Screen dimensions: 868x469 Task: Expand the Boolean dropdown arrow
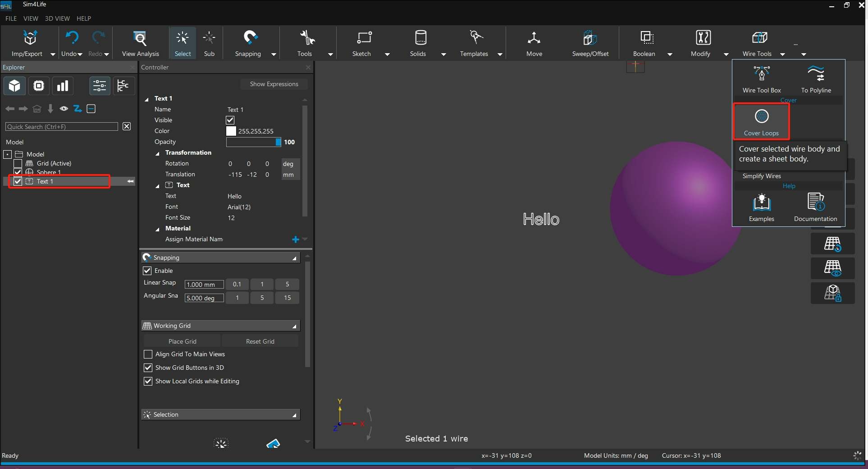tap(670, 54)
